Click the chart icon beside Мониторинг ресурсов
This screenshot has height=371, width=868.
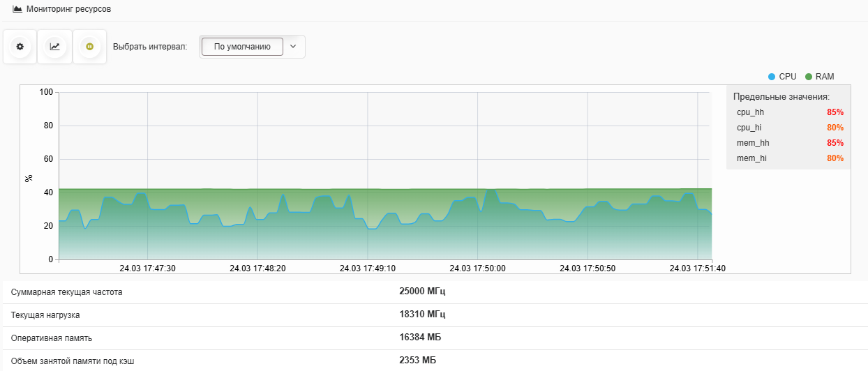coord(17,10)
